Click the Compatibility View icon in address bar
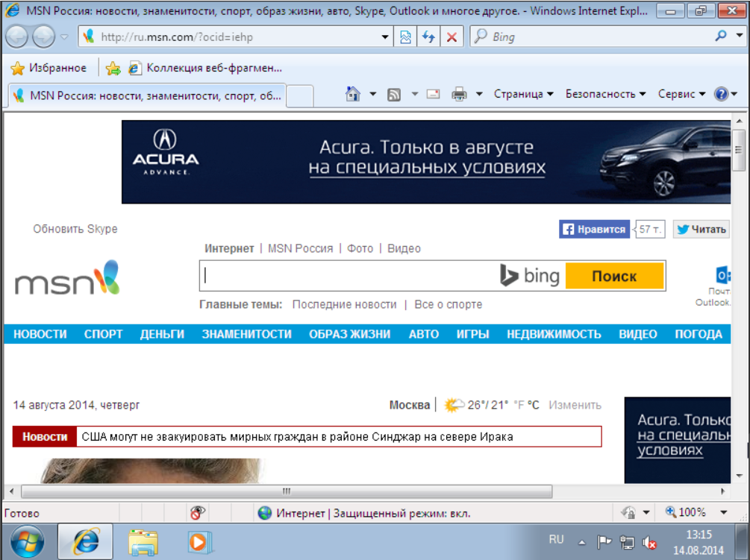The height and width of the screenshot is (560, 750). tap(405, 37)
